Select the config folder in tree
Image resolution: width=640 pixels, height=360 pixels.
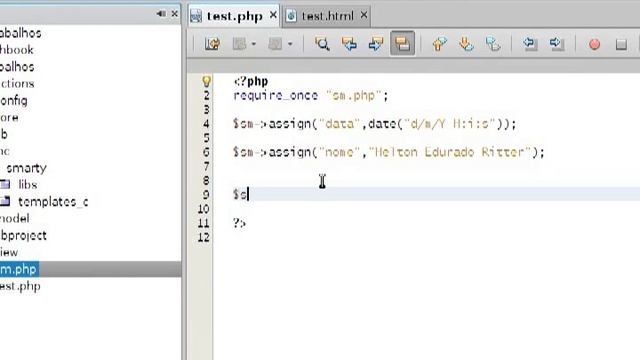[x=13, y=100]
